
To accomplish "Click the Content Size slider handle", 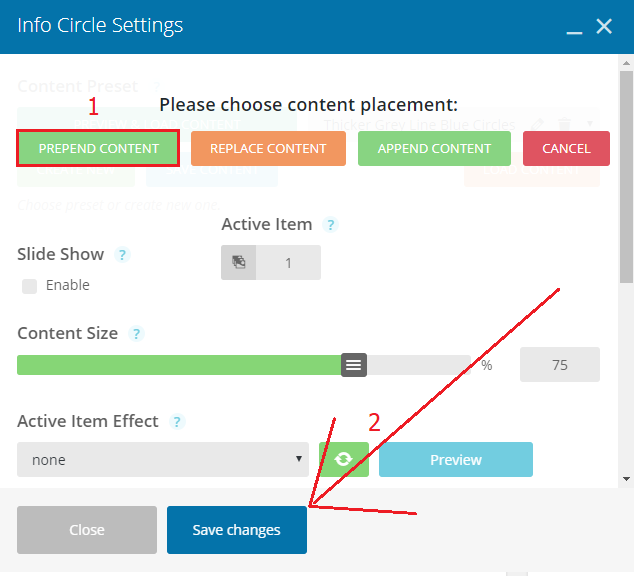I will pos(354,365).
